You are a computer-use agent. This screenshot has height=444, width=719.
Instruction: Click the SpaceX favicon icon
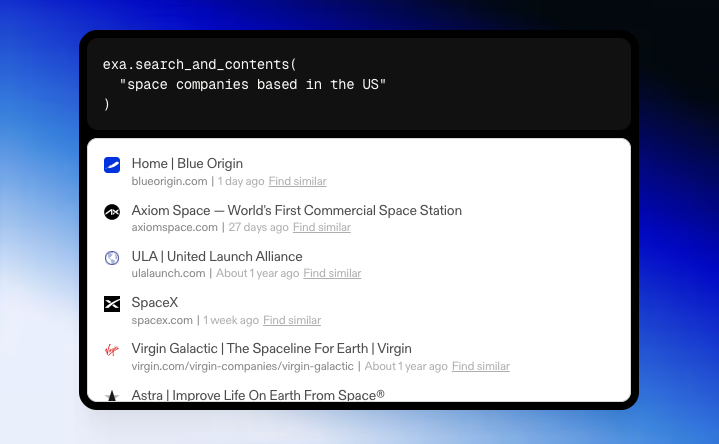tap(112, 304)
